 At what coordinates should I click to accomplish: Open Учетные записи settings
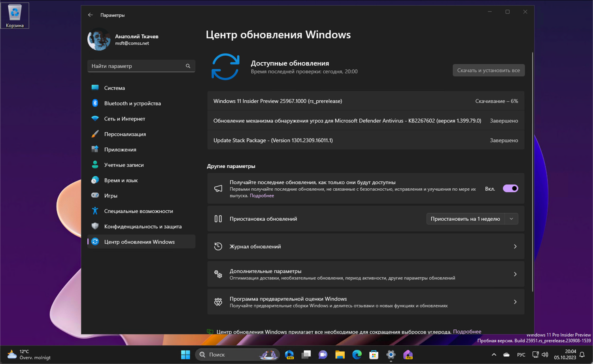pyautogui.click(x=124, y=165)
